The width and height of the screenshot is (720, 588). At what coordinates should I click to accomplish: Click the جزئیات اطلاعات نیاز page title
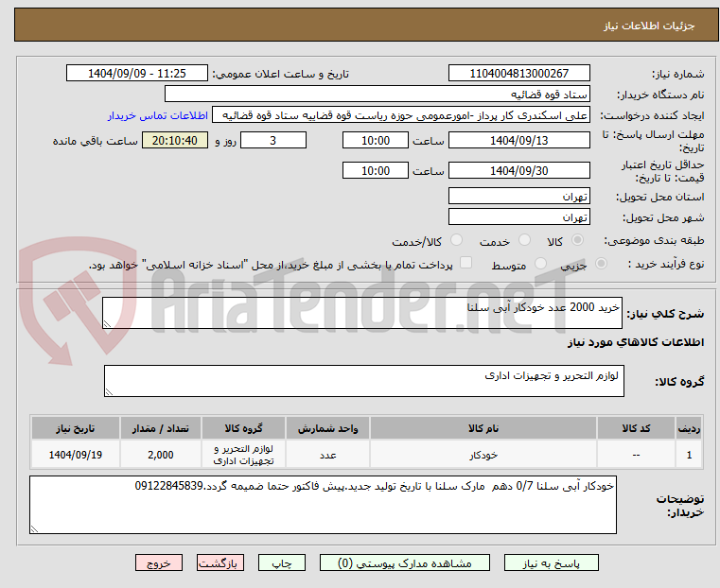[x=649, y=26]
